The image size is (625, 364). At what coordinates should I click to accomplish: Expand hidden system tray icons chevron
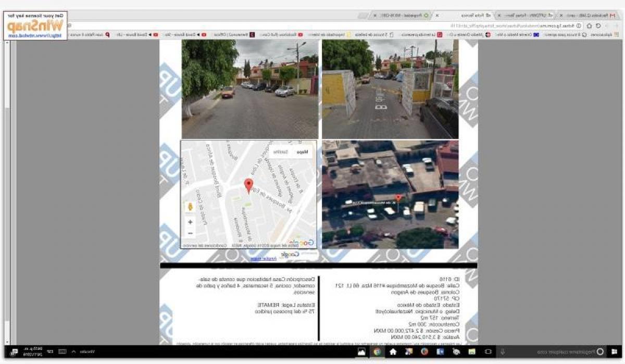73,352
